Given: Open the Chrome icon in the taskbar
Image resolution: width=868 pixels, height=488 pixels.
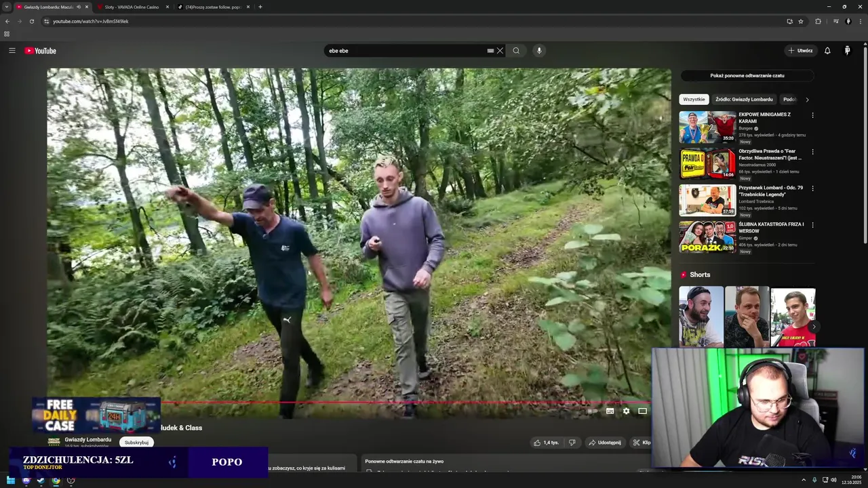Looking at the screenshot, I should pos(56,481).
